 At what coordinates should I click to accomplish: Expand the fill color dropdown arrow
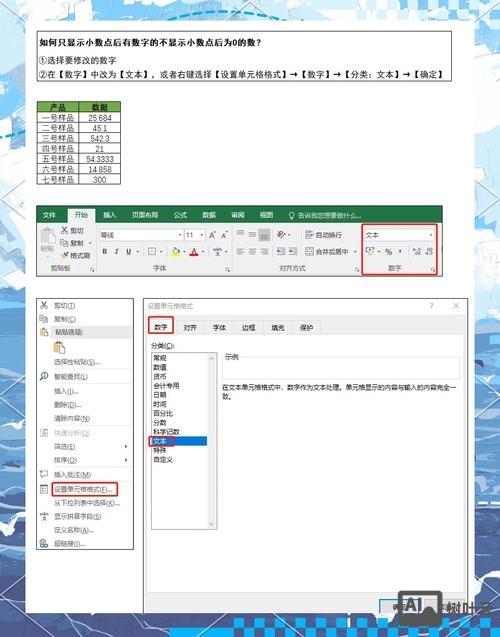click(184, 252)
